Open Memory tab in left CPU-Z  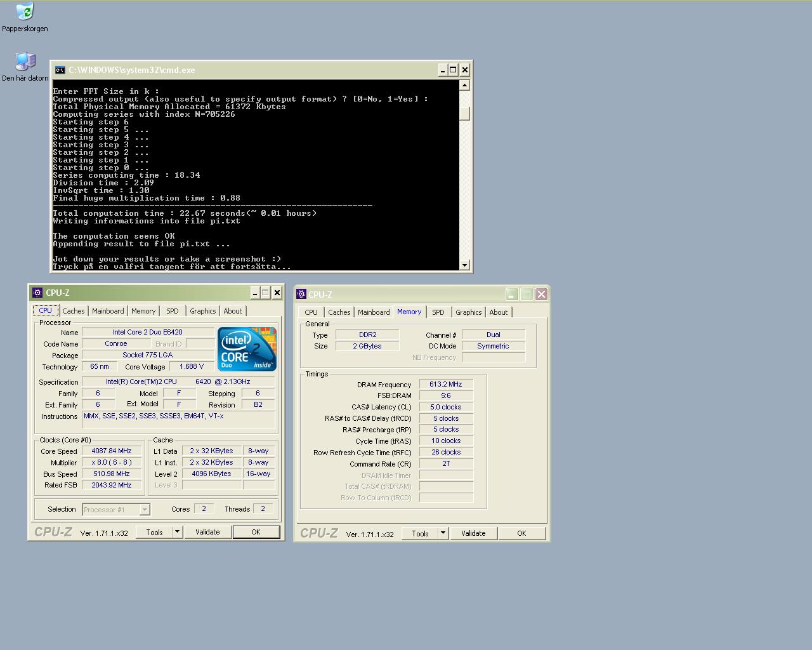pyautogui.click(x=143, y=311)
